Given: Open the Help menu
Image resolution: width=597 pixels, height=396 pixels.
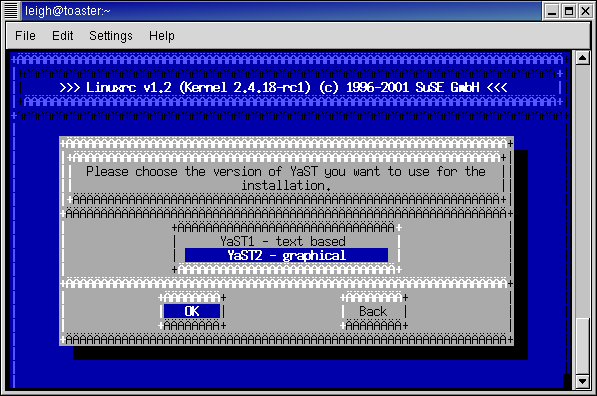Looking at the screenshot, I should tap(162, 36).
